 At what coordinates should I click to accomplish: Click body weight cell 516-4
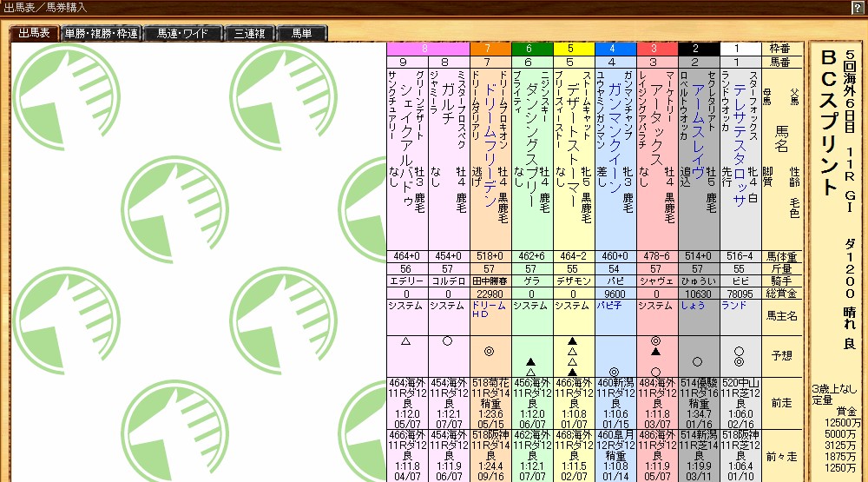tap(740, 256)
